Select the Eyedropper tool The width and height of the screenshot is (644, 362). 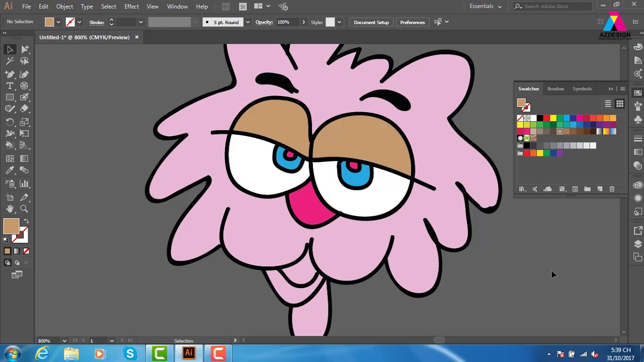(x=10, y=171)
